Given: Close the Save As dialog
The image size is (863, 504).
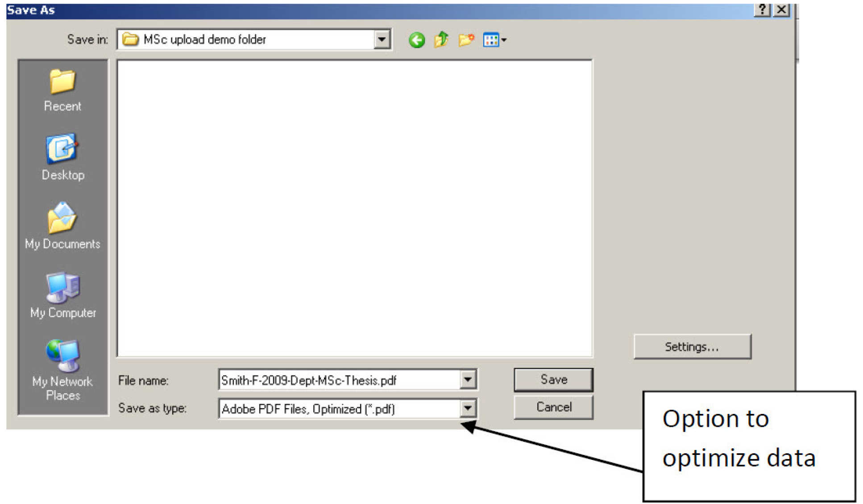Looking at the screenshot, I should [782, 9].
